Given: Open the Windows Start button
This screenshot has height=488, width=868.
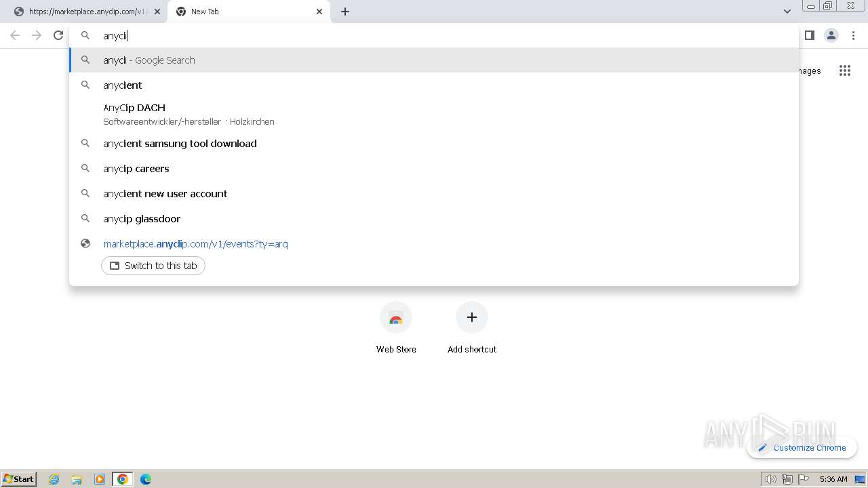Looking at the screenshot, I should (x=18, y=479).
